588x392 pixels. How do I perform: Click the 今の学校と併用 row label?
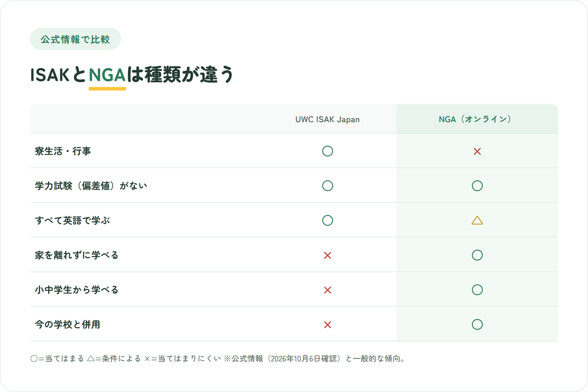(67, 324)
